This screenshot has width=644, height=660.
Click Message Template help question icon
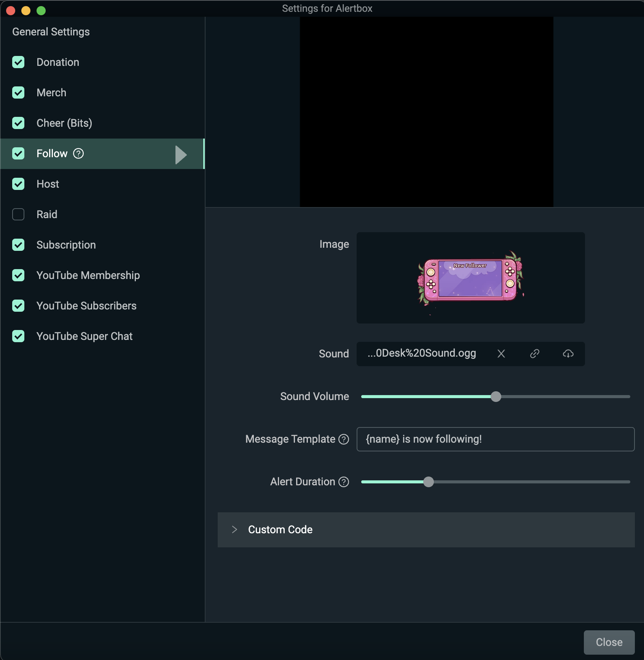point(344,439)
